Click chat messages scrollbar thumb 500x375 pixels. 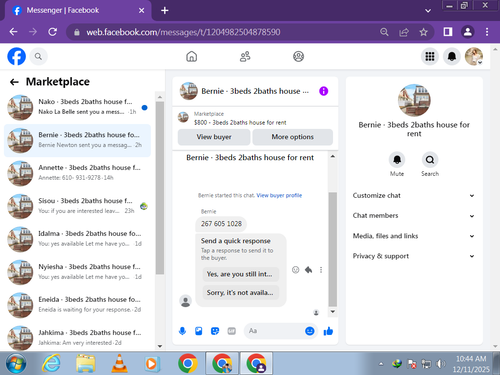332,249
